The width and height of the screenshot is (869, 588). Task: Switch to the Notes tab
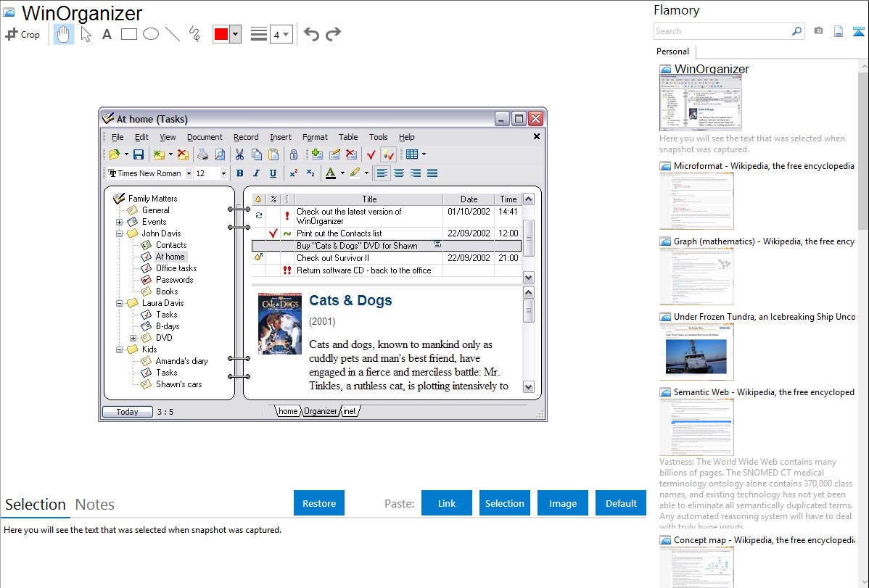(95, 505)
